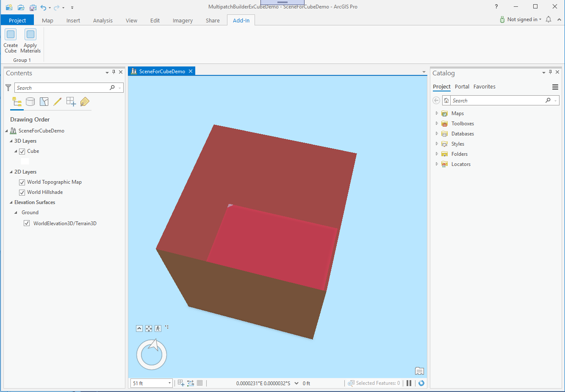The image size is (565, 392).
Task: Open the List By Data Source view
Action: coord(30,102)
